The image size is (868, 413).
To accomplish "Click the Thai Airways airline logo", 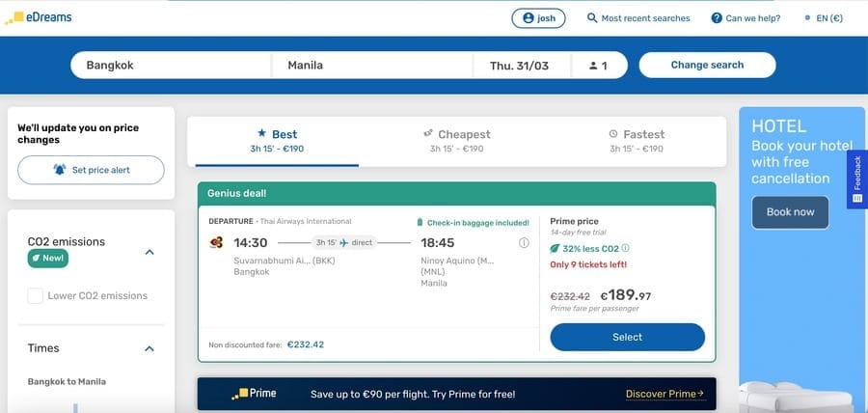I will 216,242.
